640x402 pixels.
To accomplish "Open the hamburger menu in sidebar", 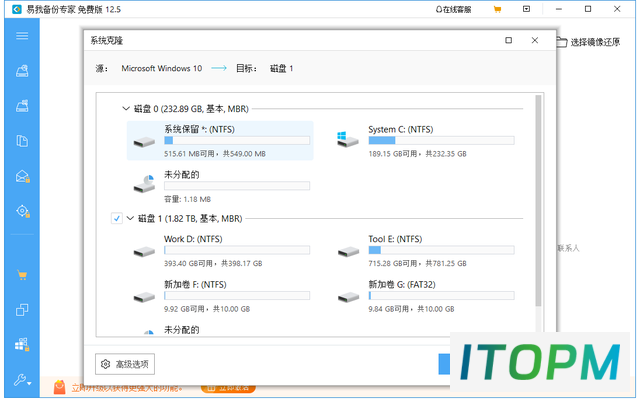I will pyautogui.click(x=22, y=36).
